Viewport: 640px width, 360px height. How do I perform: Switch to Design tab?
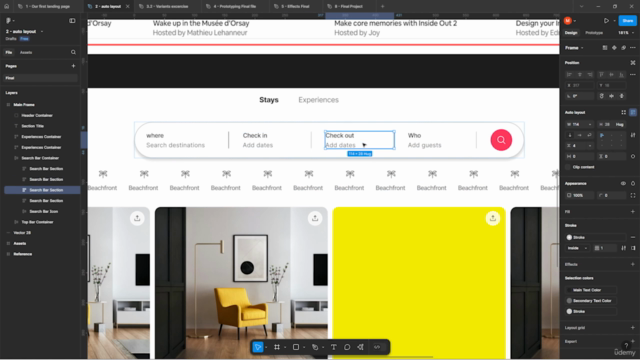[x=571, y=33]
